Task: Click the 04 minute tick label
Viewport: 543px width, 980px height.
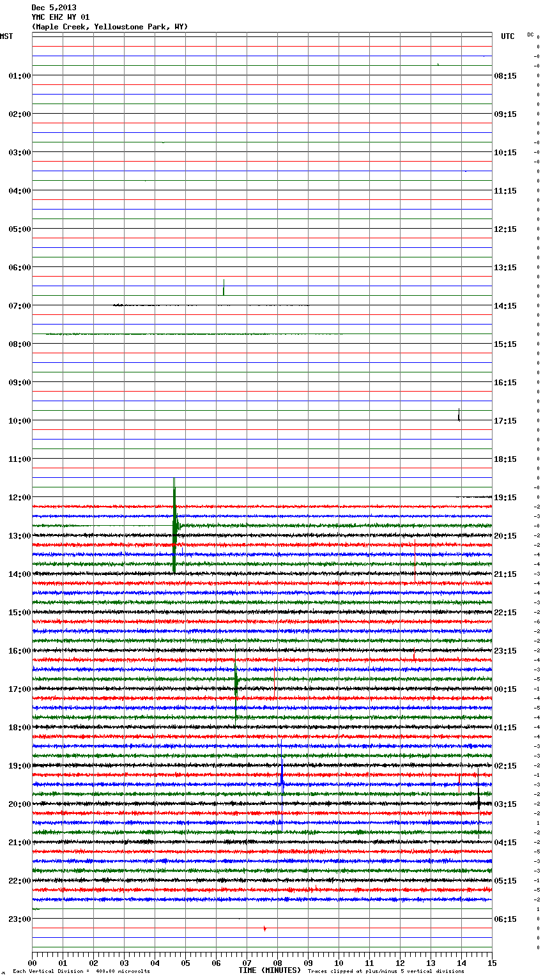Action: (155, 963)
